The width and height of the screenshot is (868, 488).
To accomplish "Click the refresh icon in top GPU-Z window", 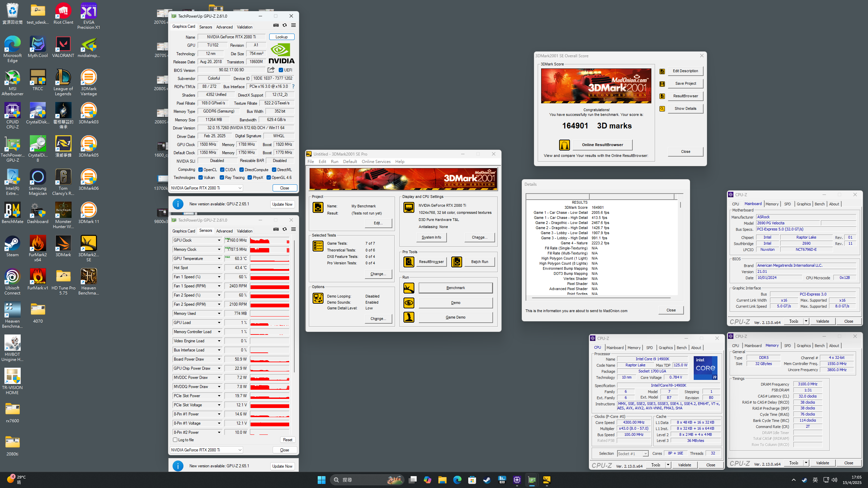I will [x=284, y=25].
